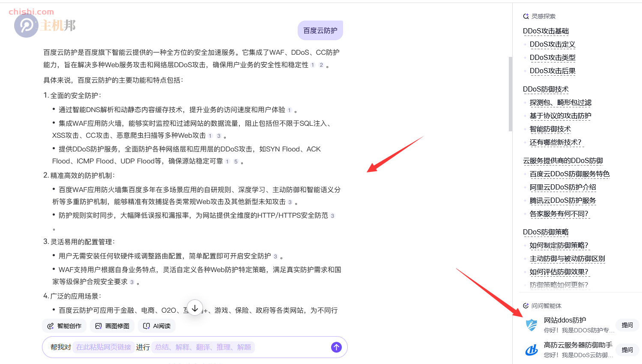
Task: Select 还有哪些新技术? suggestion
Action: [x=555, y=142]
